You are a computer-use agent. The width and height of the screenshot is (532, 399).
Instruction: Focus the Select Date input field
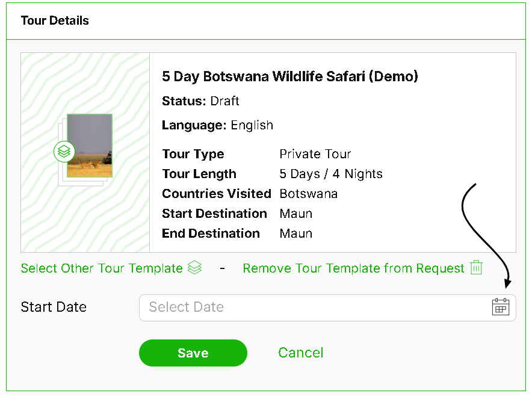[x=313, y=308]
